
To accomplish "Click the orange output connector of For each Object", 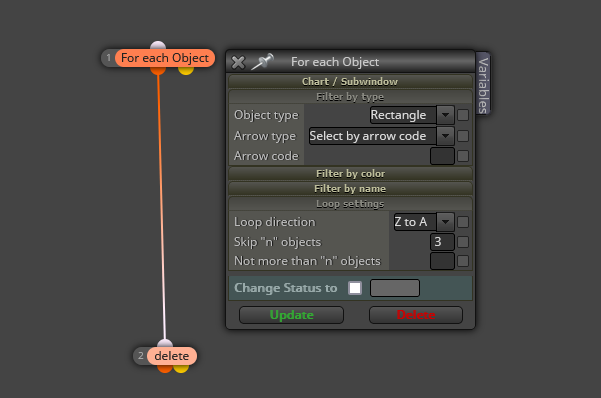I will tap(158, 71).
